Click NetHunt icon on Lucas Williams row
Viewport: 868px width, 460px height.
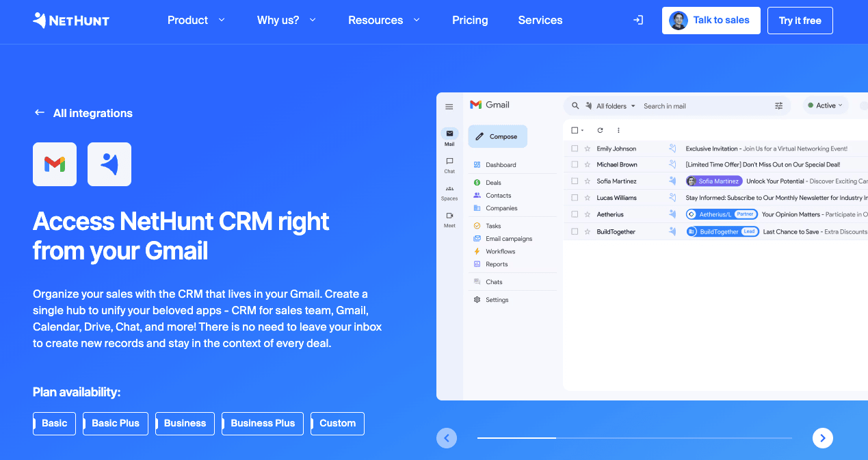click(x=672, y=198)
